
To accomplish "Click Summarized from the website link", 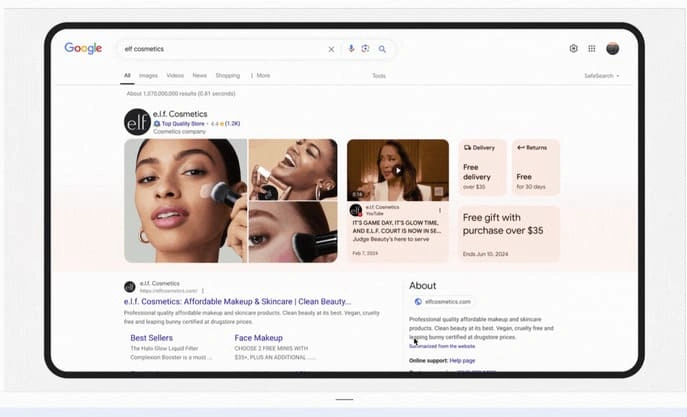I will point(442,346).
